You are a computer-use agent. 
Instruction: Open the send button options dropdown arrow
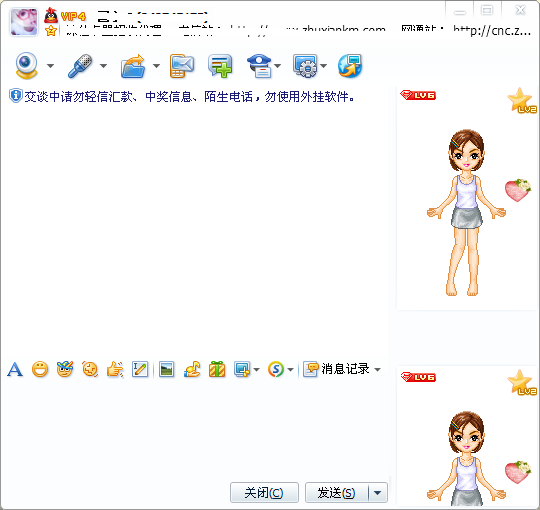[378, 492]
